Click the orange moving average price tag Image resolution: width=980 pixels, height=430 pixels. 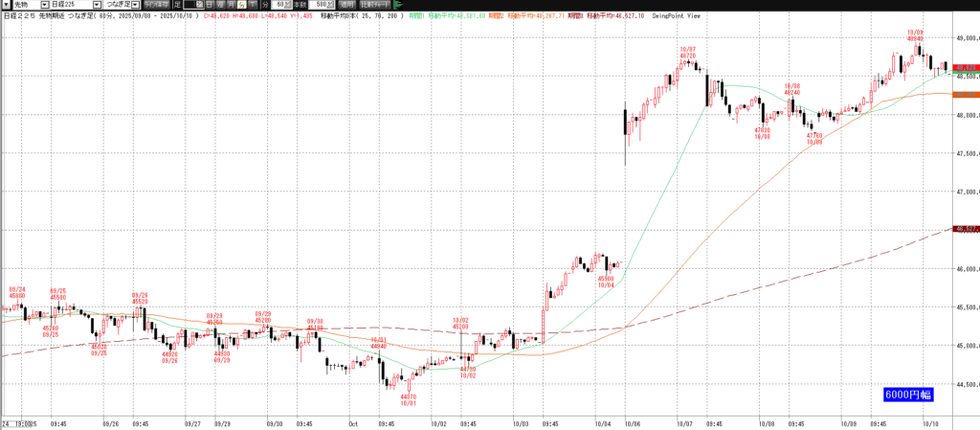point(963,94)
